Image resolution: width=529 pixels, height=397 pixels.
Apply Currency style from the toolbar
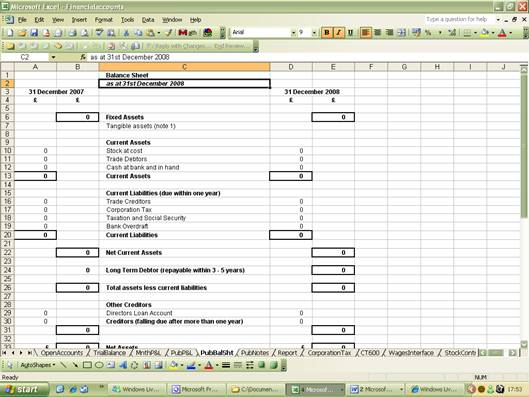[x=416, y=32]
